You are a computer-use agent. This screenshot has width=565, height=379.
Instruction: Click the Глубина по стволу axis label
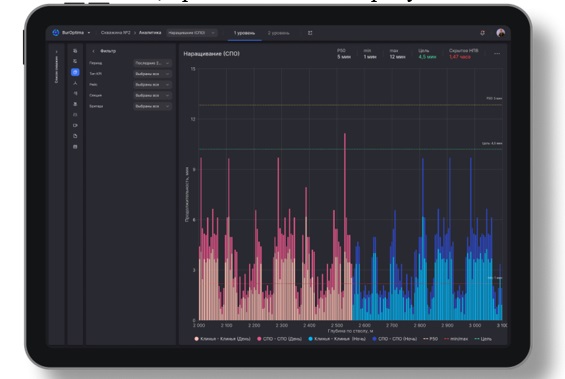tap(350, 331)
